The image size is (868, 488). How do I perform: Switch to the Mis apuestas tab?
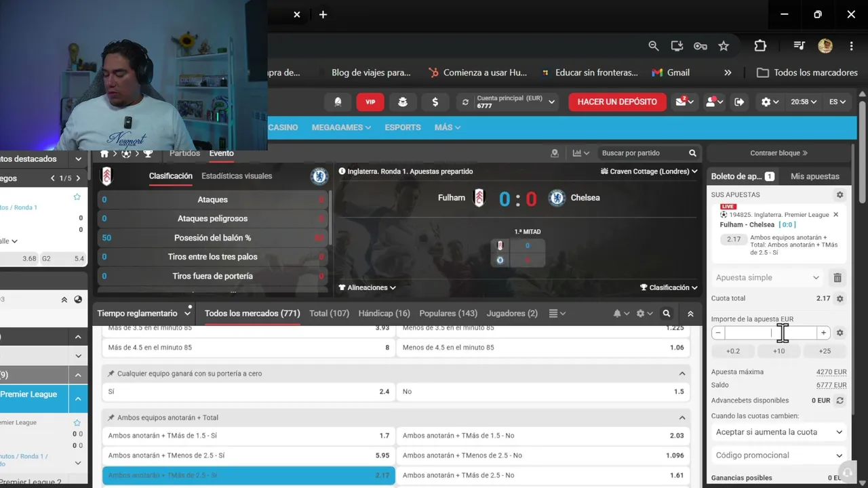coord(815,176)
